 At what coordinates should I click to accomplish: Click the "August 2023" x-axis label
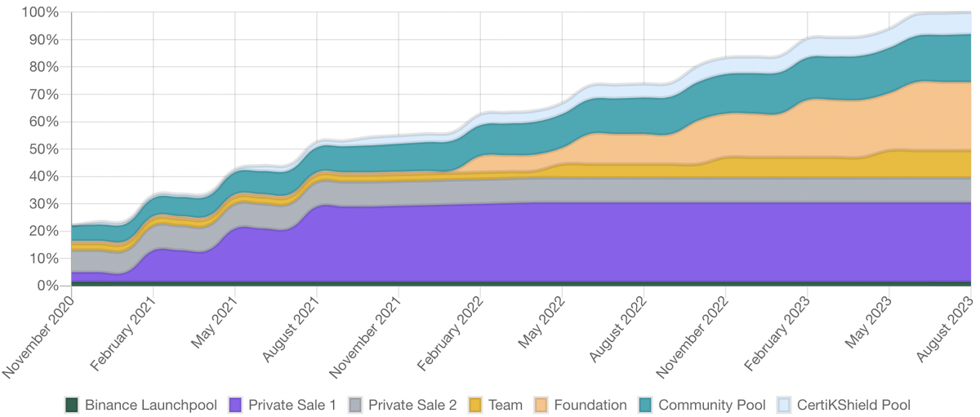click(942, 334)
